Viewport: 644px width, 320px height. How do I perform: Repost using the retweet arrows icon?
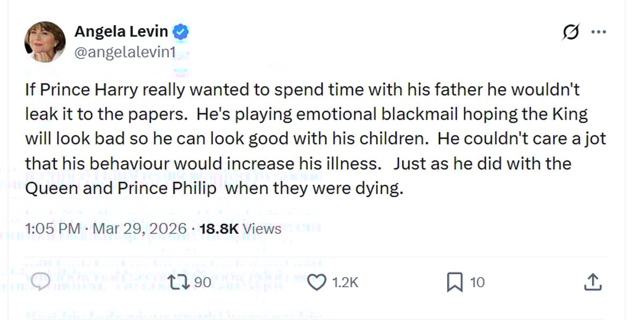click(179, 282)
